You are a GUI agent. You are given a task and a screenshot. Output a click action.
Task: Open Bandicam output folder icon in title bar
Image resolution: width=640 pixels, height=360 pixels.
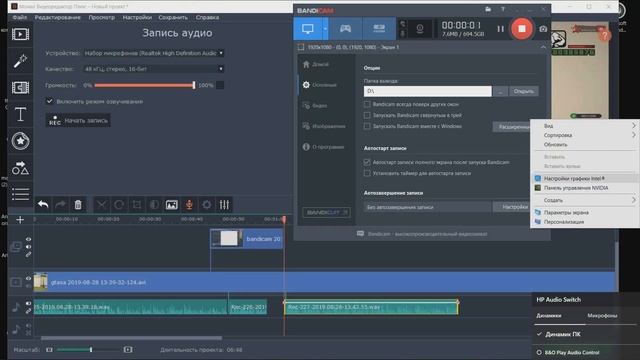[x=488, y=9]
